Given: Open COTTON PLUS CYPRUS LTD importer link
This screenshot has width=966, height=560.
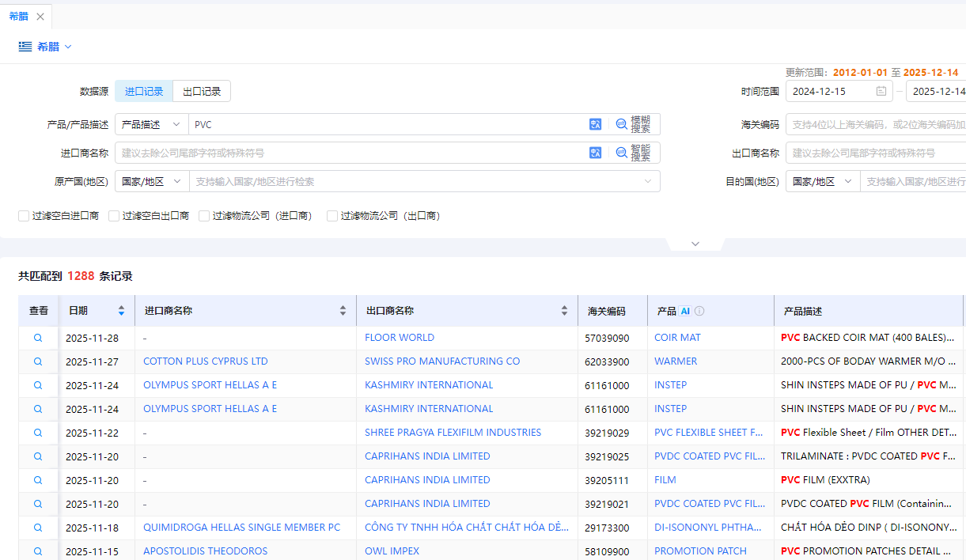Looking at the screenshot, I should pyautogui.click(x=205, y=361).
